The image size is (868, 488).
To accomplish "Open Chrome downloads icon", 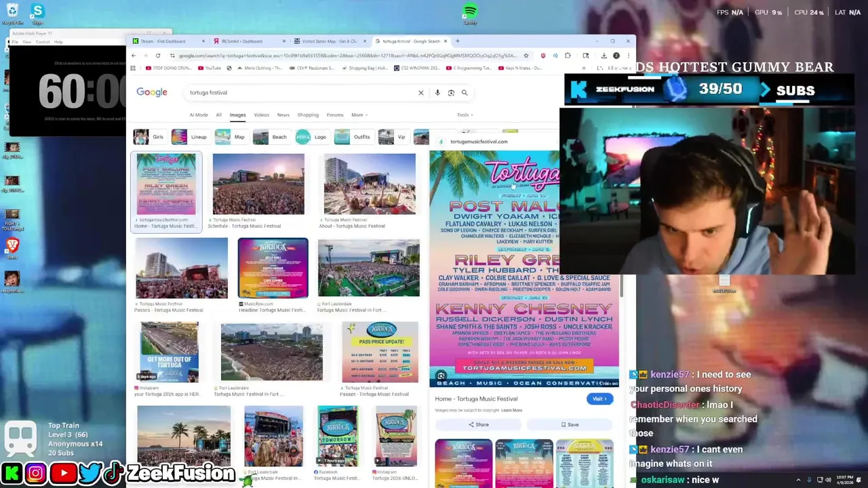I will coord(604,56).
